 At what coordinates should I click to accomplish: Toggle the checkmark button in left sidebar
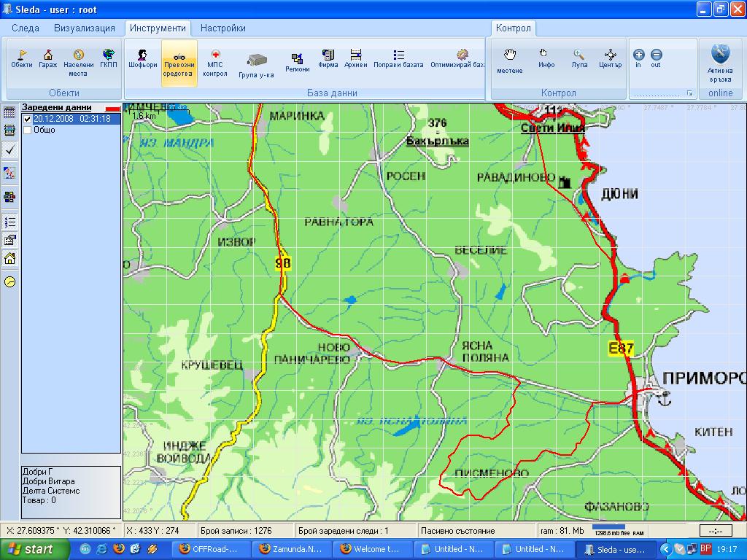(10, 149)
